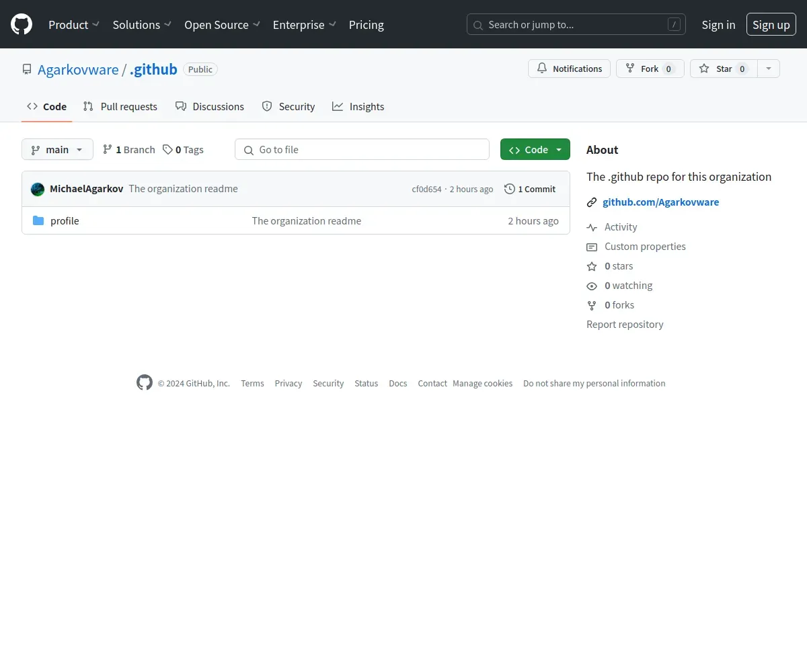Open the Enterprise menu

pyautogui.click(x=305, y=25)
